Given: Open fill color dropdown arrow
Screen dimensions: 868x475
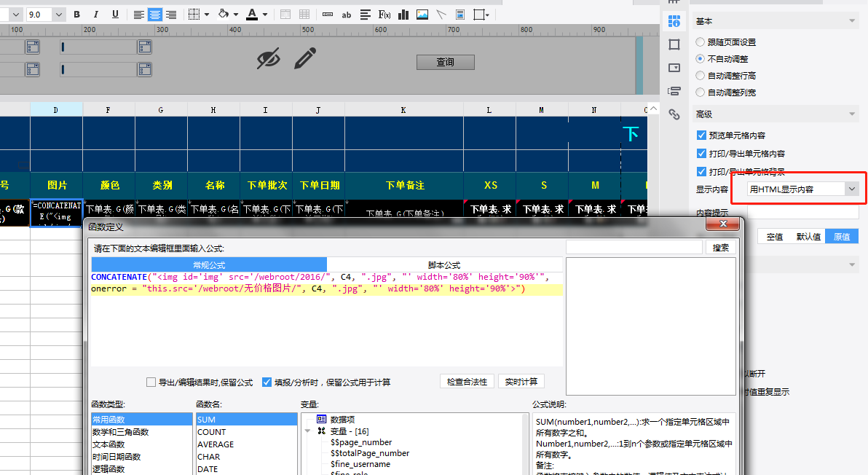Looking at the screenshot, I should 236,15.
